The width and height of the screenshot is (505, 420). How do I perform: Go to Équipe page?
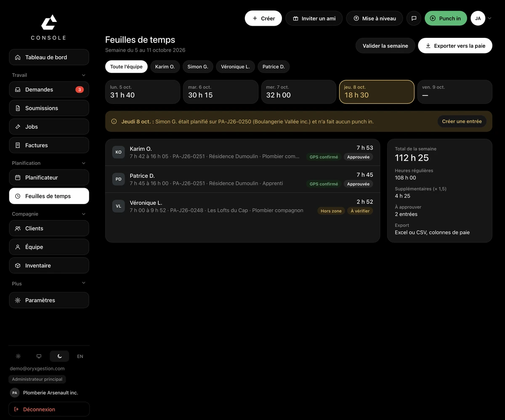click(x=49, y=247)
